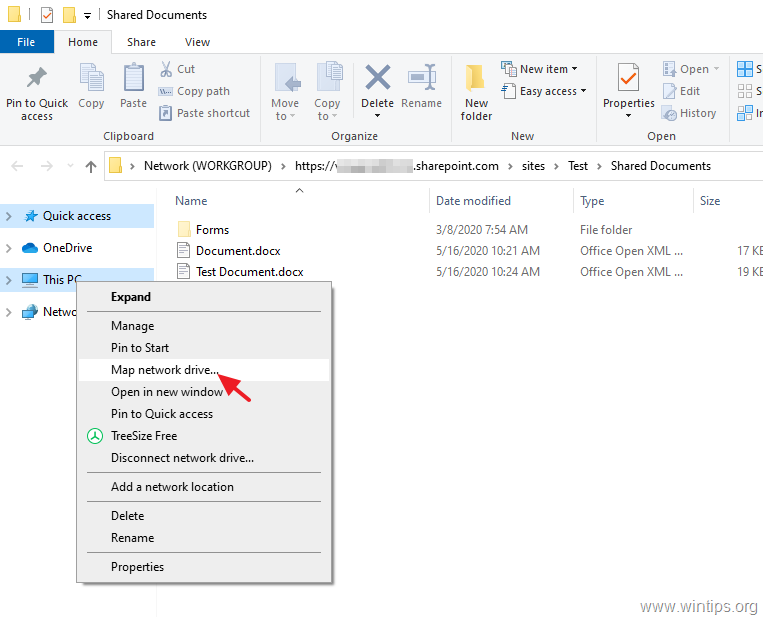Viewport: 763px width, 617px height.
Task: Select Map network drive... menu entry
Action: (164, 370)
